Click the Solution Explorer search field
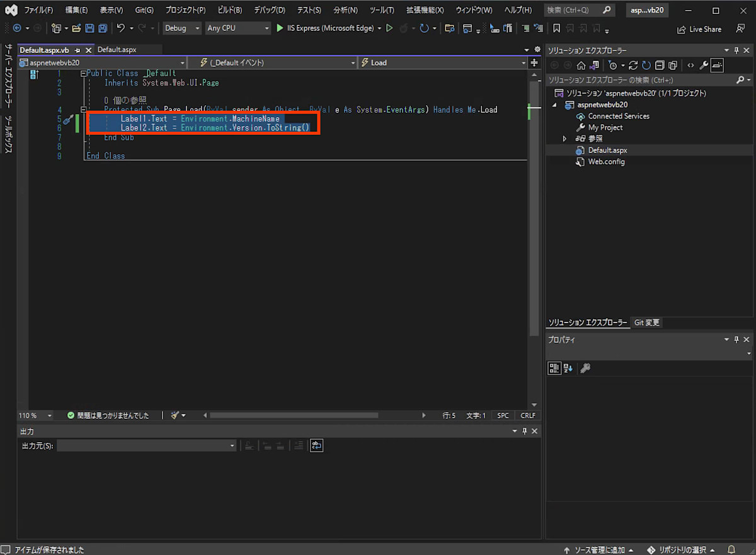This screenshot has height=555, width=756. (x=649, y=80)
